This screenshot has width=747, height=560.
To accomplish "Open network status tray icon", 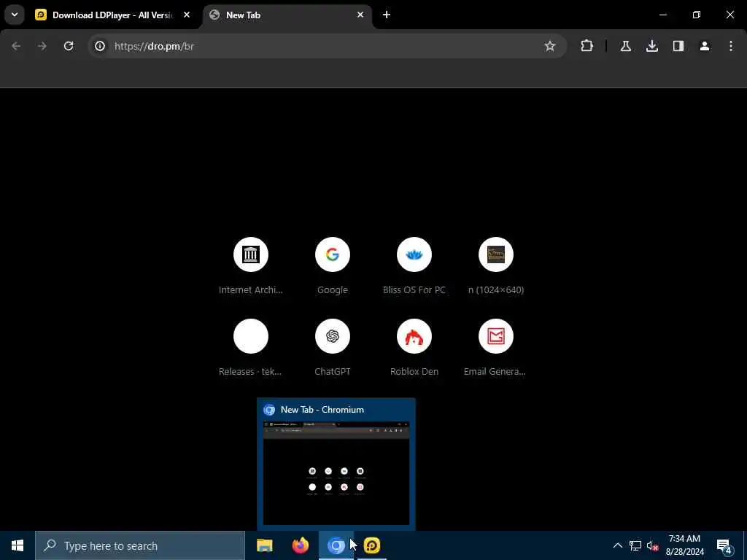I will (x=635, y=545).
